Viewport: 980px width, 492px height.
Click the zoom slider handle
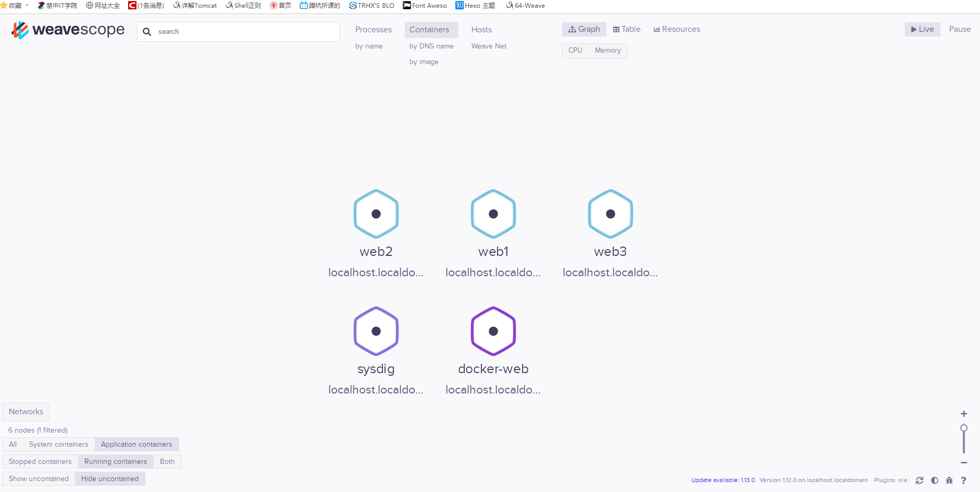pos(964,428)
